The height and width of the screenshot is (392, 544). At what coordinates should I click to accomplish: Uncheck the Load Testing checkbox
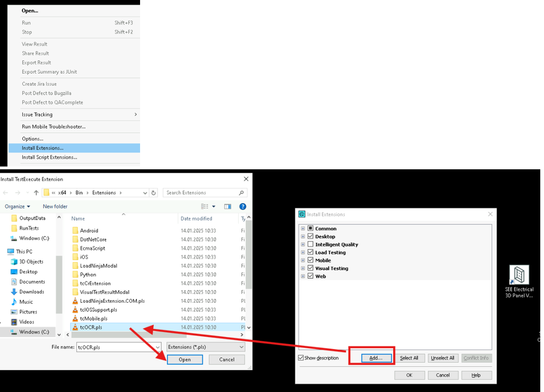(x=311, y=252)
